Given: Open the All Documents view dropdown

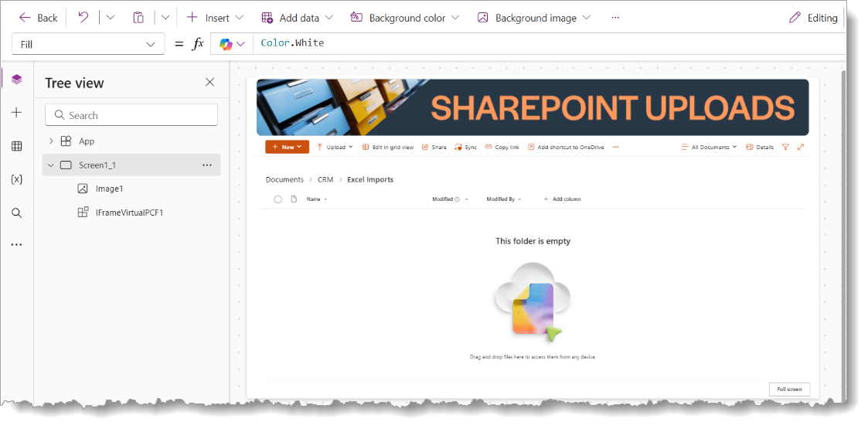Looking at the screenshot, I should pos(709,147).
